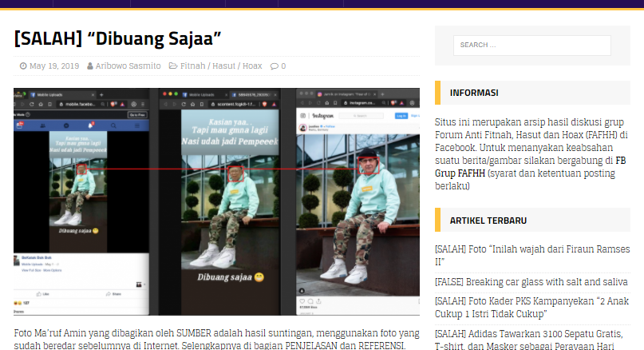
Task: Click the ARTIKEL TERBARU heading
Action: 488,221
